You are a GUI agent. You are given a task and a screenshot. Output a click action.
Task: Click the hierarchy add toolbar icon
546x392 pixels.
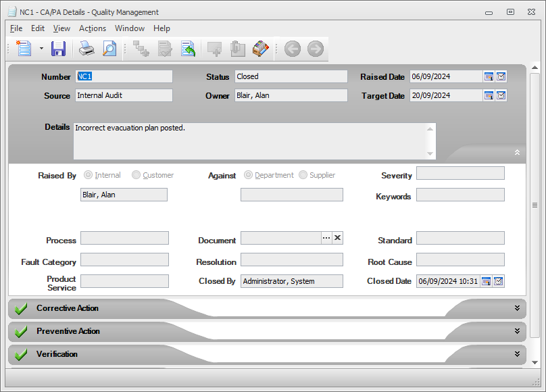pyautogui.click(x=141, y=49)
